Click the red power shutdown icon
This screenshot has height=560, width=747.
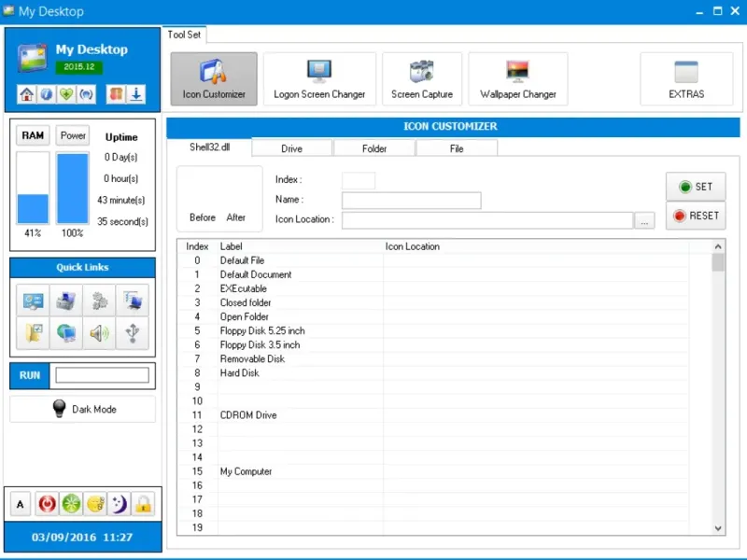[x=46, y=505]
